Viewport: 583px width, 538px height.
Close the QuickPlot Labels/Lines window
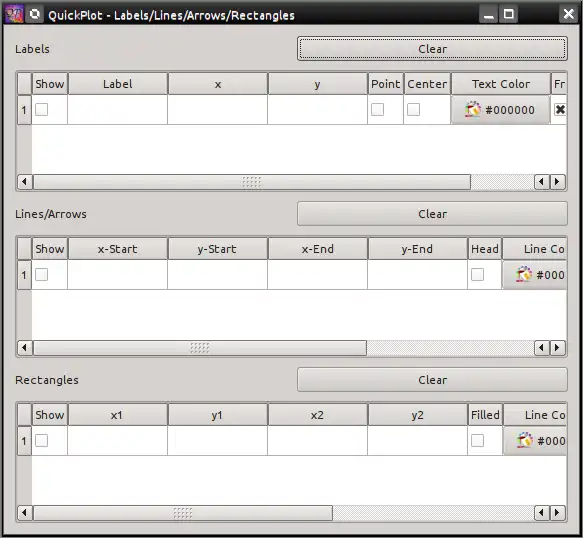tap(568, 15)
